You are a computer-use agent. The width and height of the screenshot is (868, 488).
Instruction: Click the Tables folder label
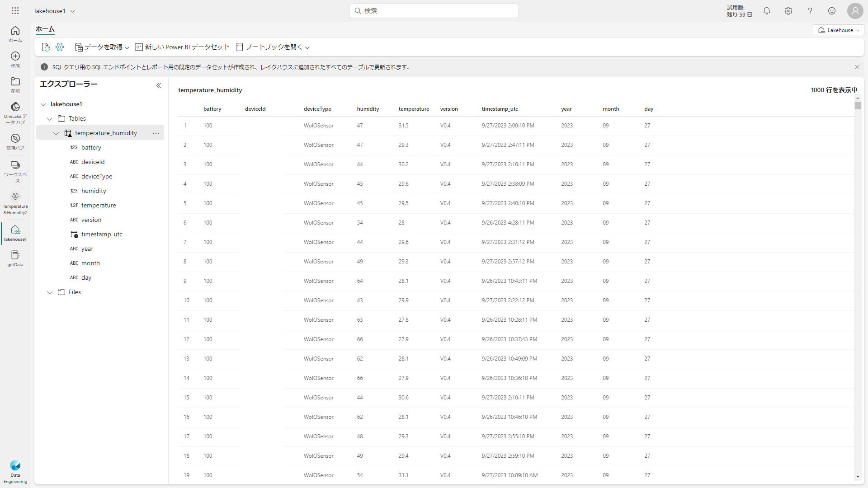point(77,119)
